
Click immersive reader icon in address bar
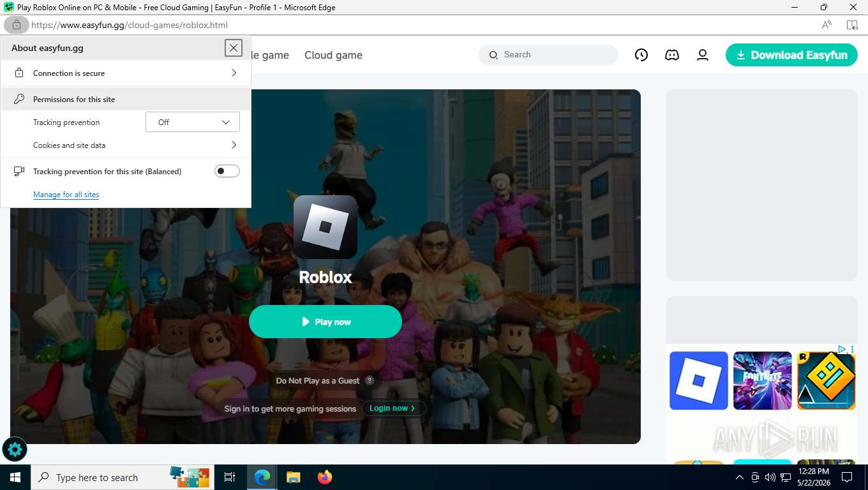[852, 25]
